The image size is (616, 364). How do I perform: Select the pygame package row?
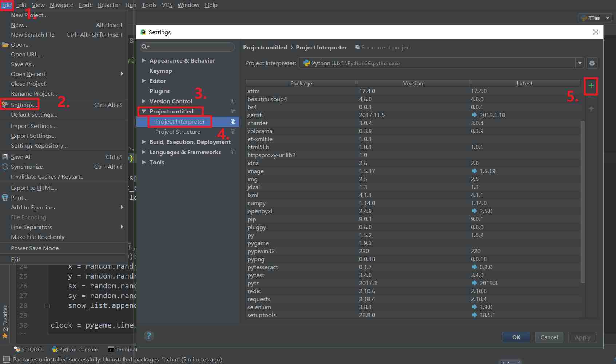click(413, 243)
